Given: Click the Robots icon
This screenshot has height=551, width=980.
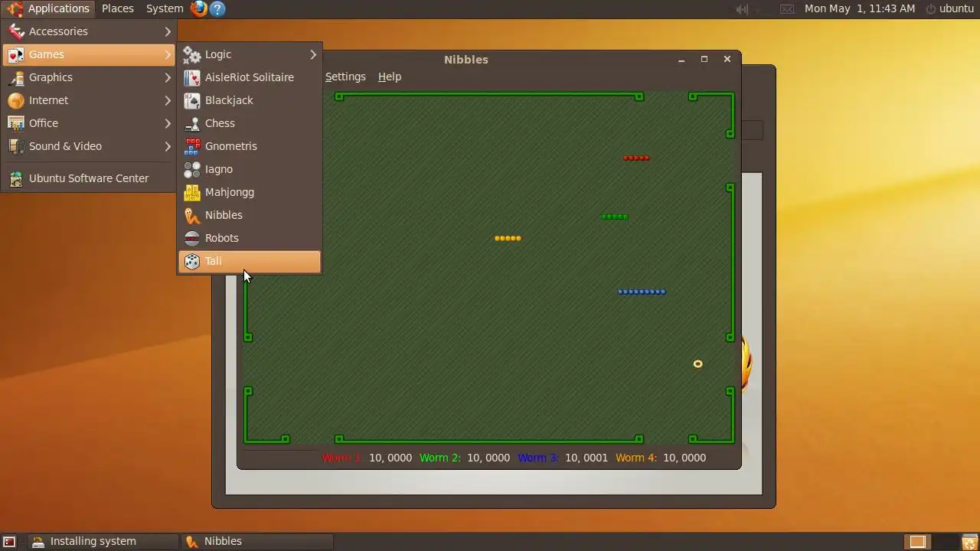Looking at the screenshot, I should pyautogui.click(x=192, y=238).
